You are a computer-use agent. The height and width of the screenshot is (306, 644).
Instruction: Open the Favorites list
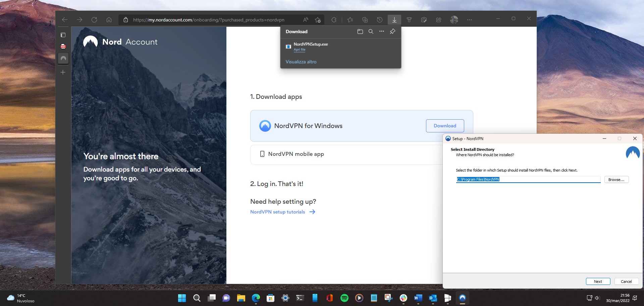tap(350, 20)
